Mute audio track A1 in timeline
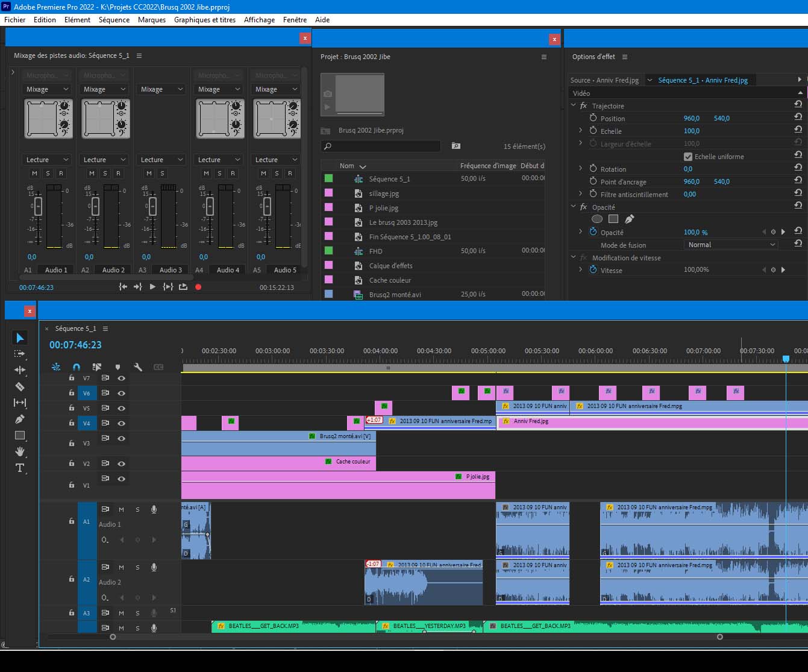The height and width of the screenshot is (672, 808). 121,509
